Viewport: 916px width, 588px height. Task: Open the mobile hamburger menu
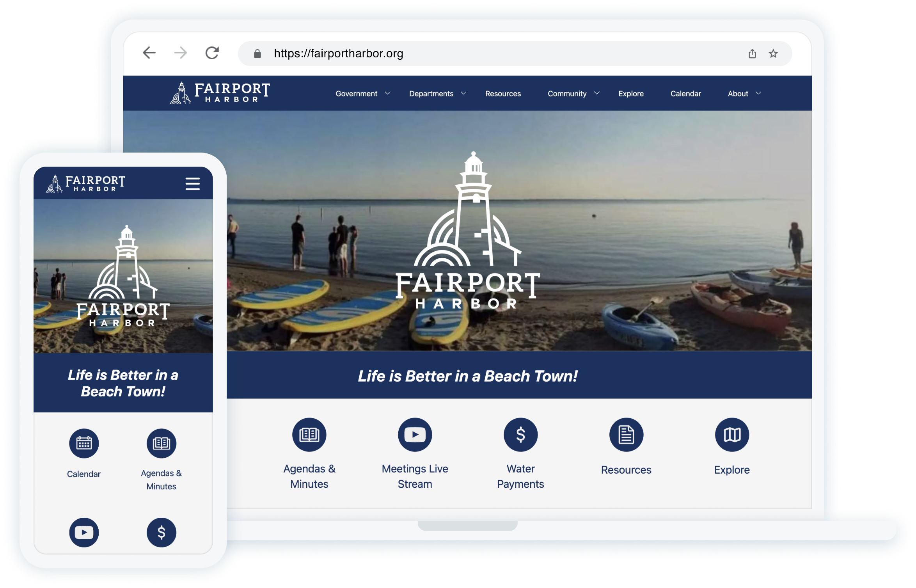(x=193, y=183)
